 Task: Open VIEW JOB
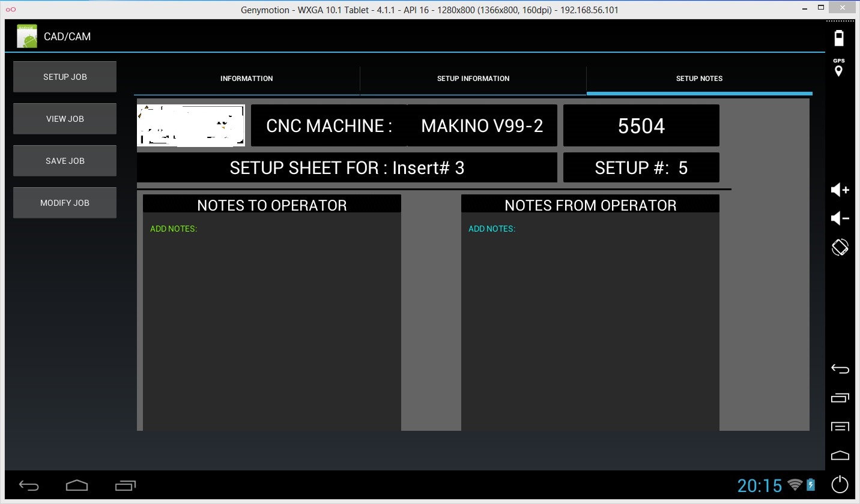[x=65, y=119]
